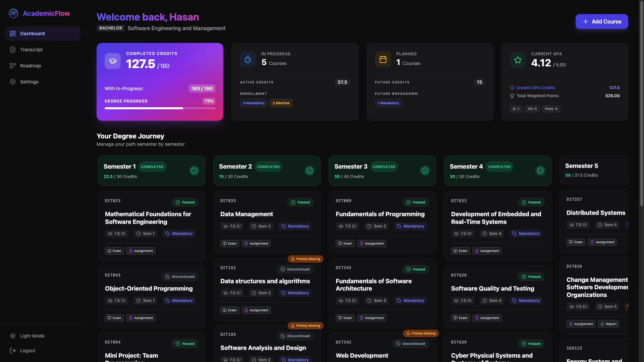The image size is (644, 362).
Task: Click the Pass: 4 grade chip
Action: click(x=551, y=109)
